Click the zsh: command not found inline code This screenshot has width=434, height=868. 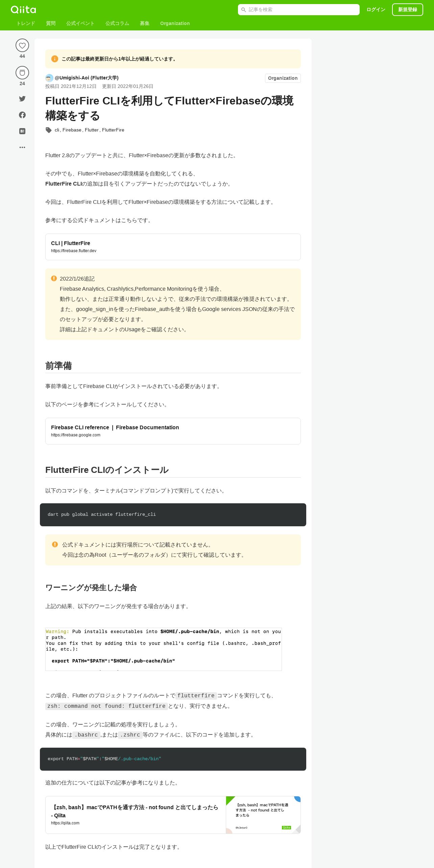pos(106,706)
